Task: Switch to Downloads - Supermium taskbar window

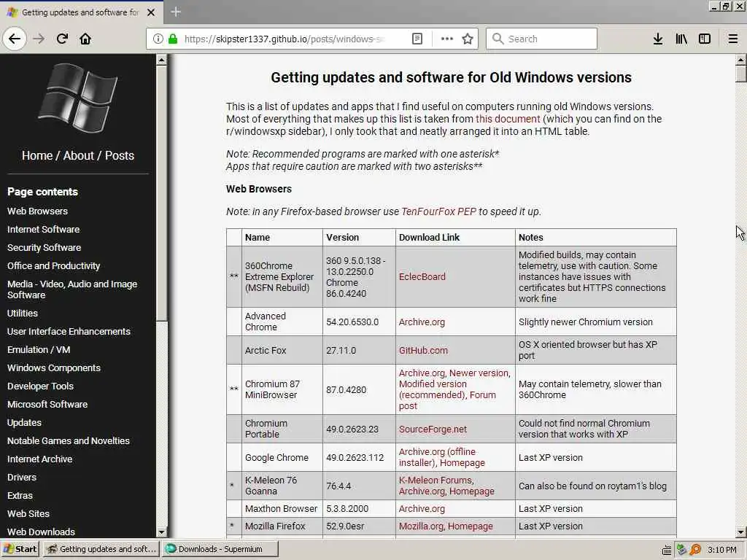Action: tap(220, 549)
